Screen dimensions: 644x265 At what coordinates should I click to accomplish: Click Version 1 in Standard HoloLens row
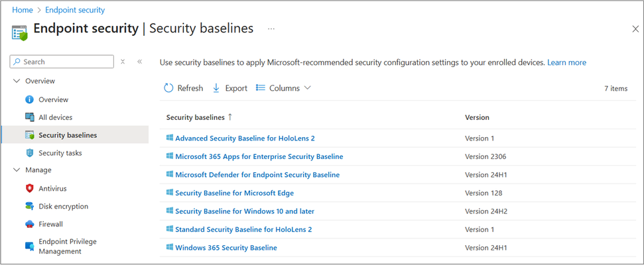(x=480, y=229)
